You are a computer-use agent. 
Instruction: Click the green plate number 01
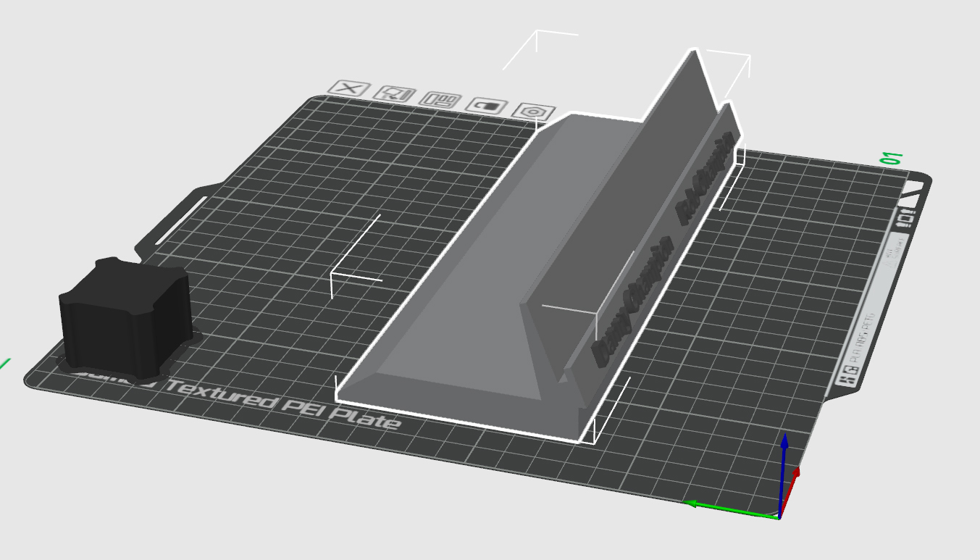coord(891,158)
